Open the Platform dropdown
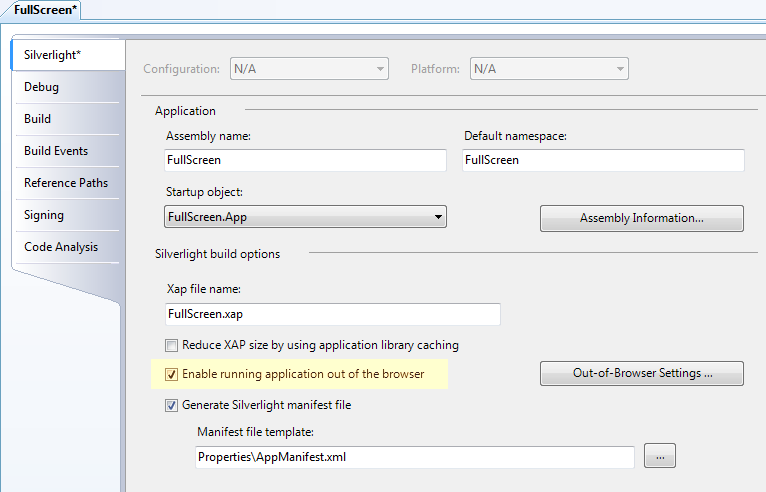This screenshot has height=492, width=766. 549,69
